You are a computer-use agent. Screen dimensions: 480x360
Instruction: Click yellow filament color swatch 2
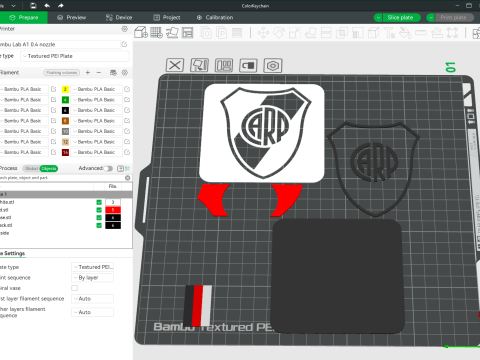click(x=65, y=89)
